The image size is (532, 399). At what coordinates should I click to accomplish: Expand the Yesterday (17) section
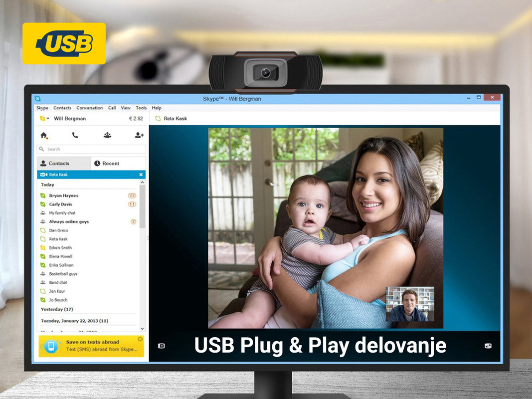57,309
